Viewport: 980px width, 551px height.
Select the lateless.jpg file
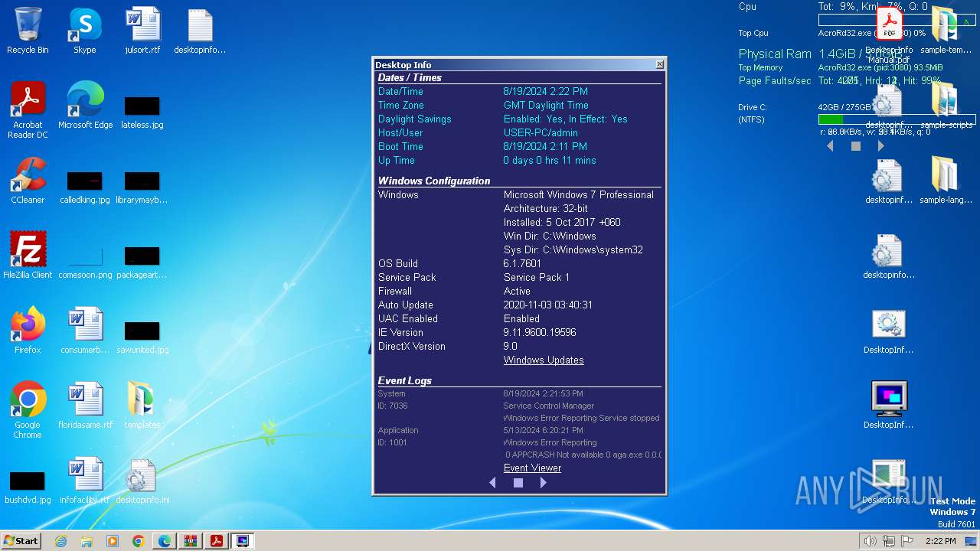click(x=142, y=111)
